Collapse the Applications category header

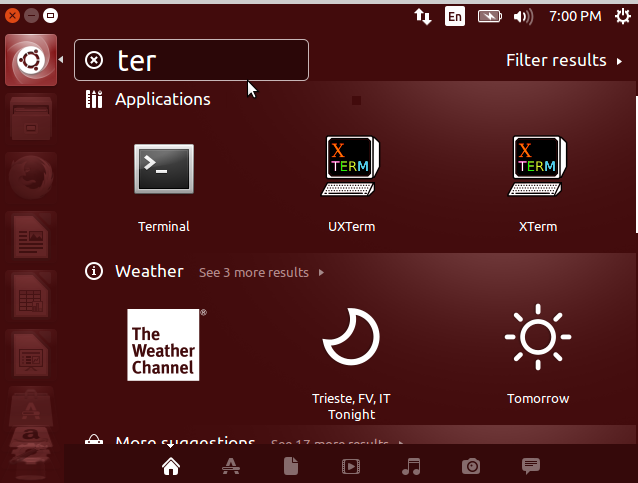coord(163,99)
